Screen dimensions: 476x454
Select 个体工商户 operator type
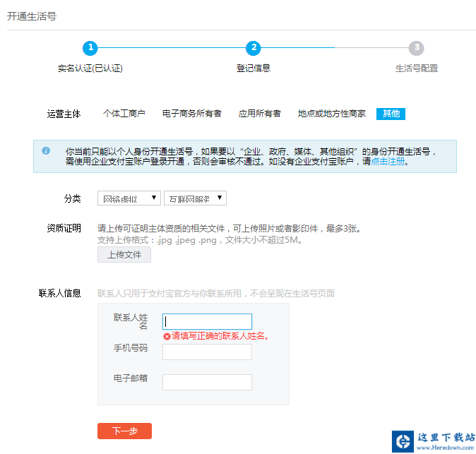124,114
